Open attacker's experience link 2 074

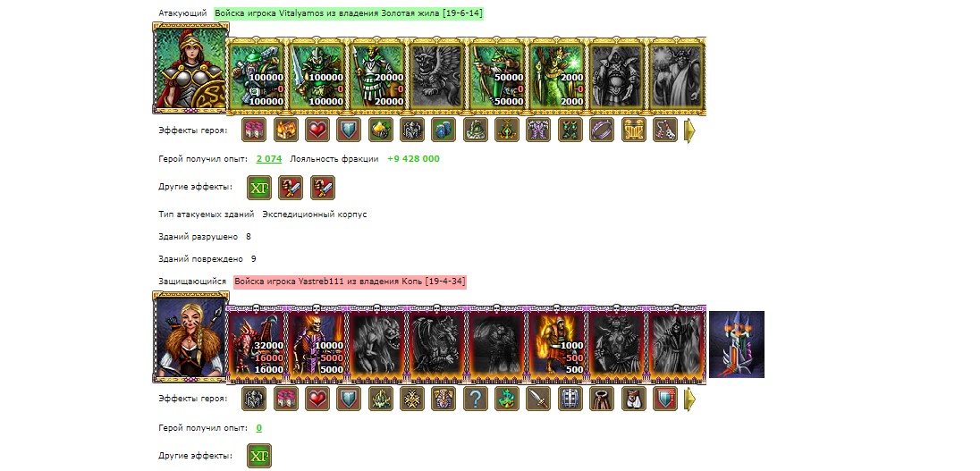point(269,159)
